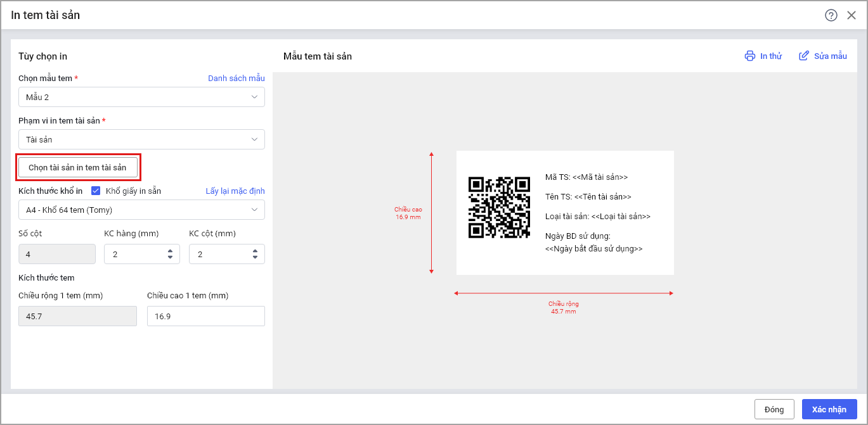Image resolution: width=868 pixels, height=425 pixels.
Task: Click the help question mark icon
Action: (831, 15)
